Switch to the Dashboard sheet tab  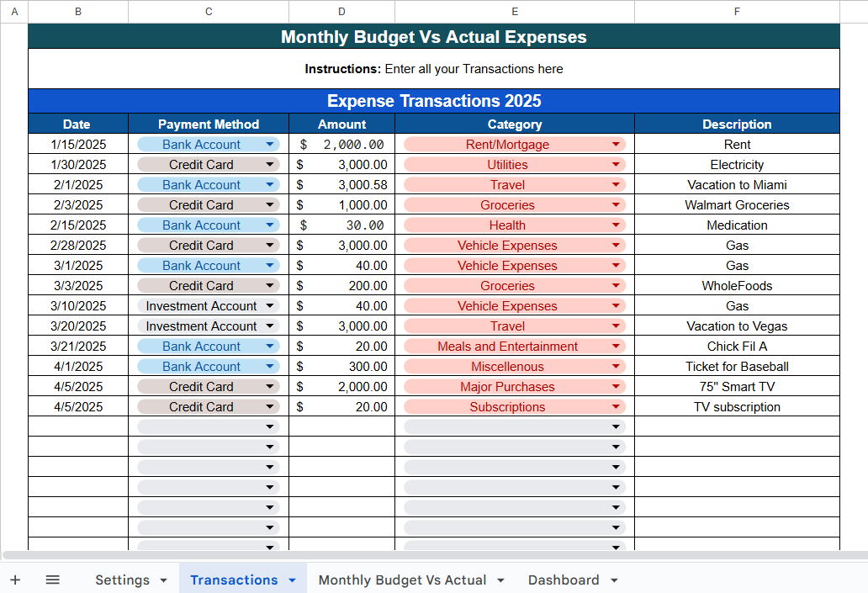(x=564, y=580)
